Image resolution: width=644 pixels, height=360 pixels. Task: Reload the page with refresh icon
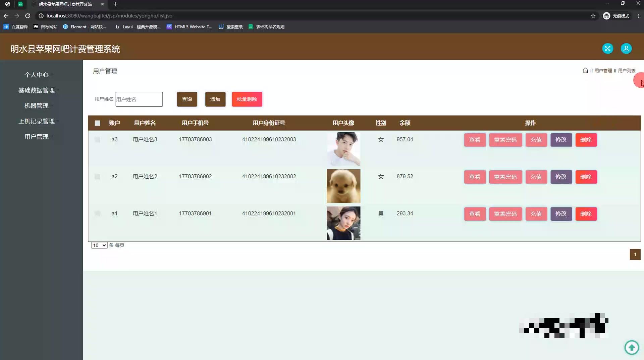[x=28, y=15]
